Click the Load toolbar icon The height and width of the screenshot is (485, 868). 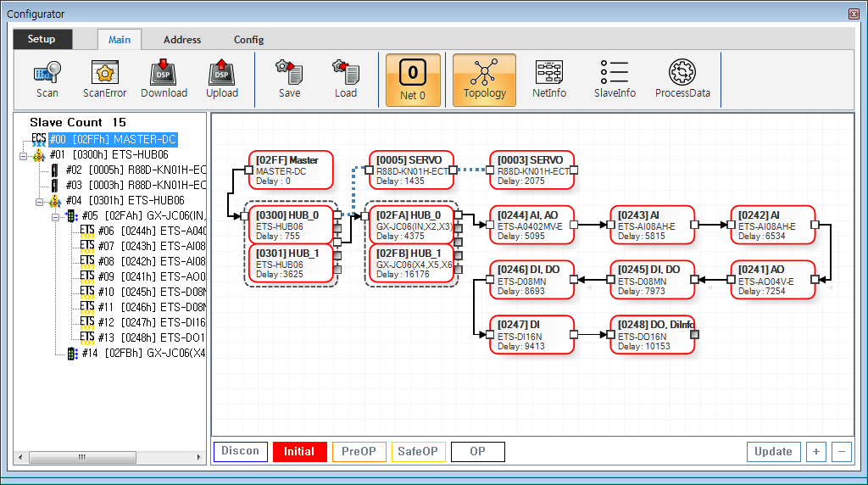point(346,80)
